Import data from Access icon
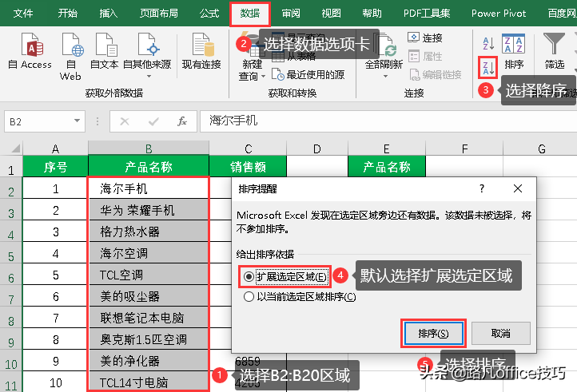 [33, 45]
